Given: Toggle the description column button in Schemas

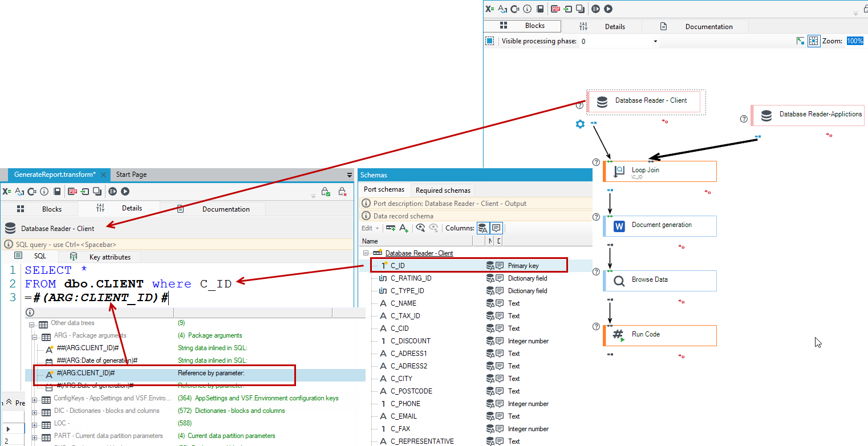Looking at the screenshot, I should (496, 228).
